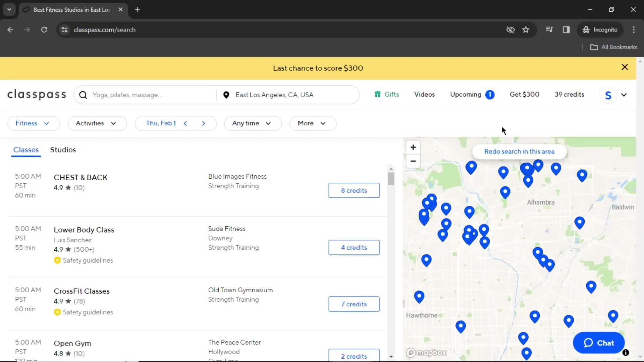
Task: Click the Incognito indicator
Action: click(x=600, y=30)
